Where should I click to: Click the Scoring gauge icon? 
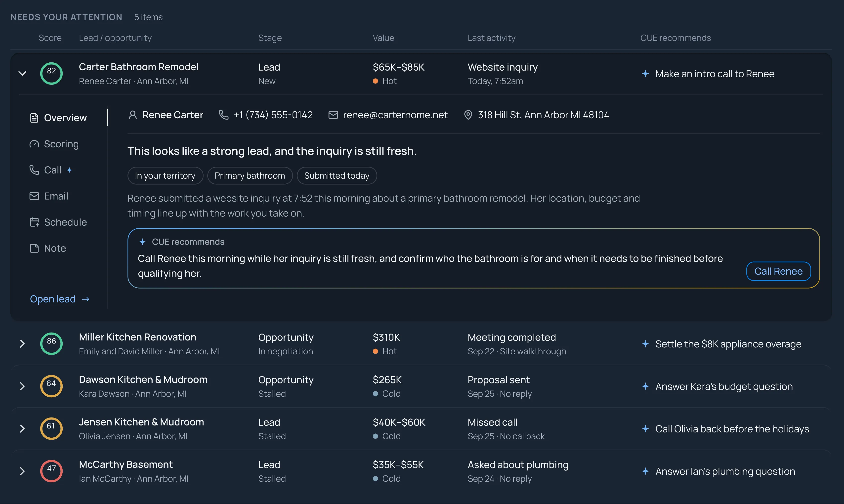tap(34, 144)
